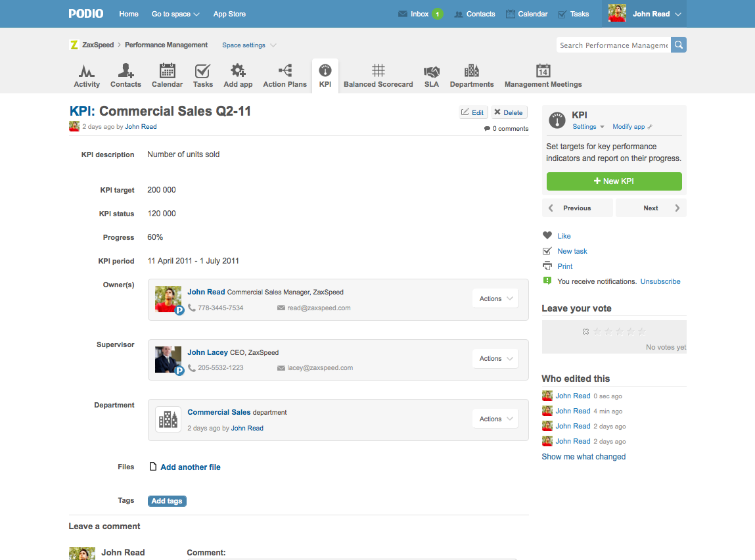Open the Departments app icon
755x560 pixels.
pyautogui.click(x=471, y=71)
